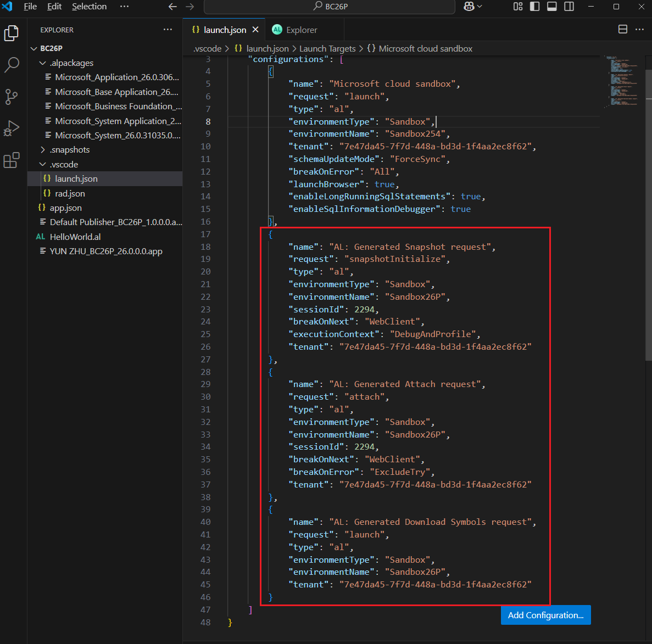Open the Explorer view icon
Screen dimensions: 652x644
tap(12, 33)
